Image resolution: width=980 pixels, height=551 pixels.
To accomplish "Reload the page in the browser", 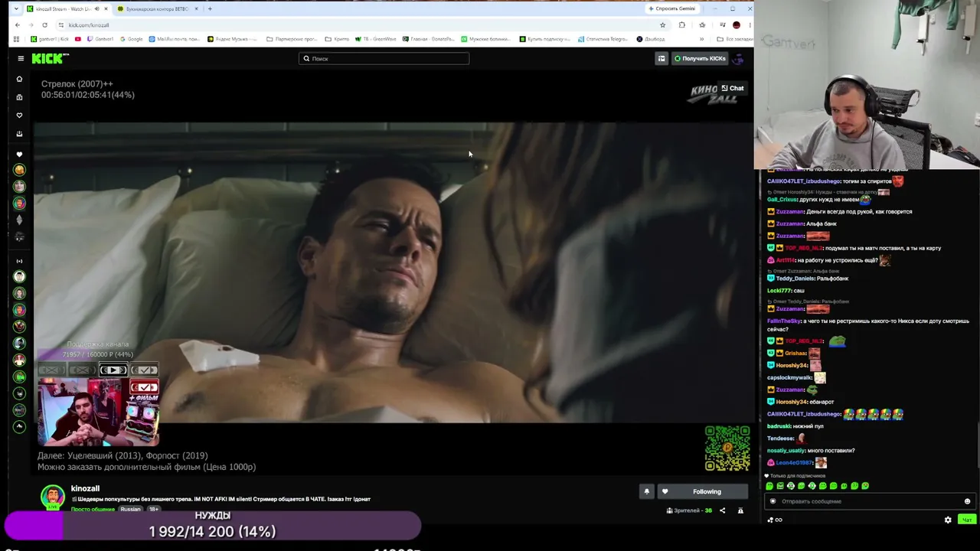I will coord(44,24).
